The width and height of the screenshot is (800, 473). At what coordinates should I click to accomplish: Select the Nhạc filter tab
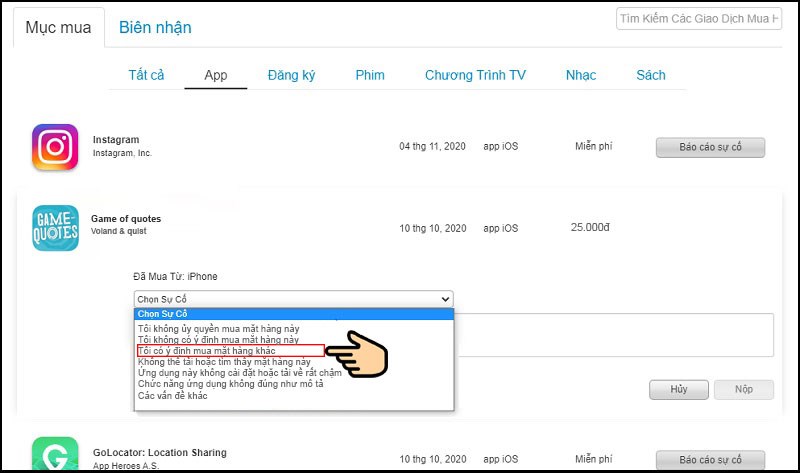(x=581, y=76)
